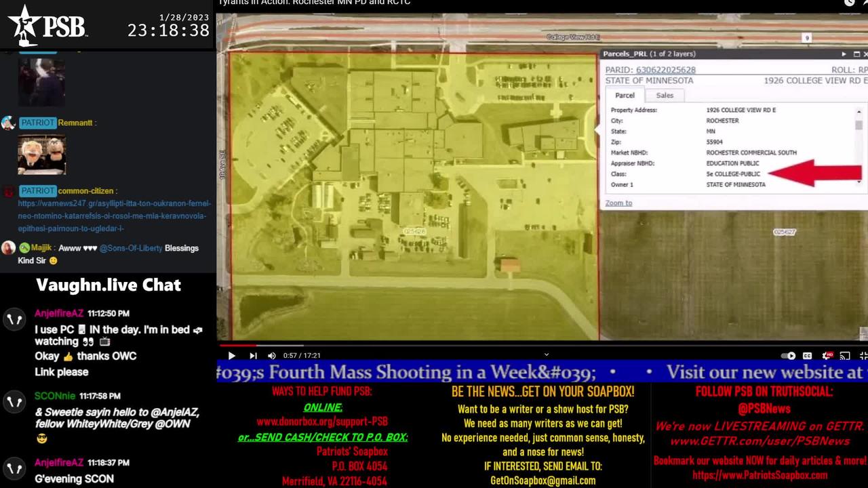
Task: Mute the video volume
Action: point(272,355)
